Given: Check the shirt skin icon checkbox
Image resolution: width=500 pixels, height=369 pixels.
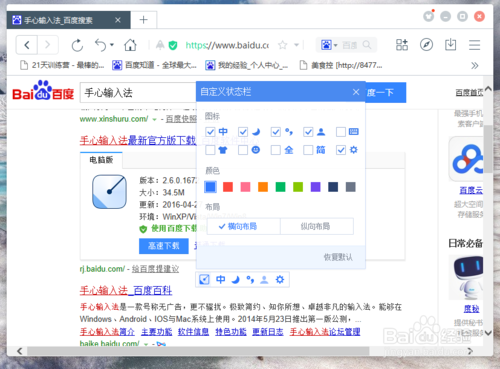Looking at the screenshot, I should coord(210,150).
